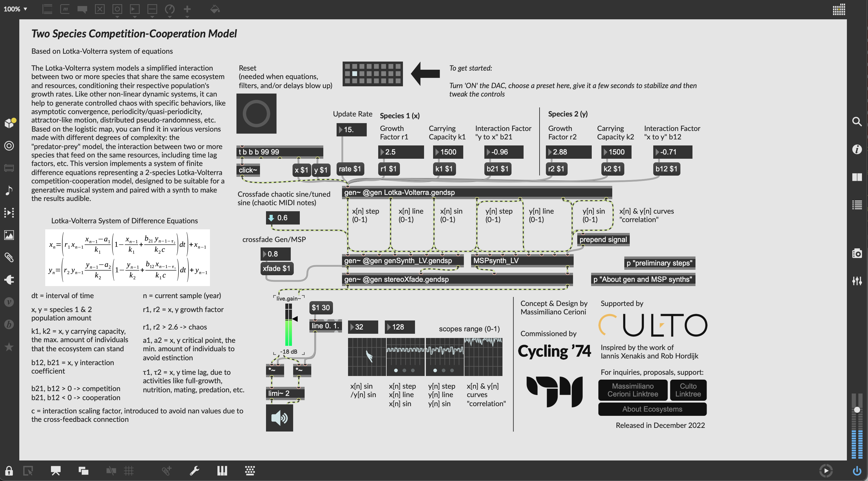Screen dimensions: 868x481
Task: Toggle Presentation Mode in bottom toolbar
Action: [55, 470]
